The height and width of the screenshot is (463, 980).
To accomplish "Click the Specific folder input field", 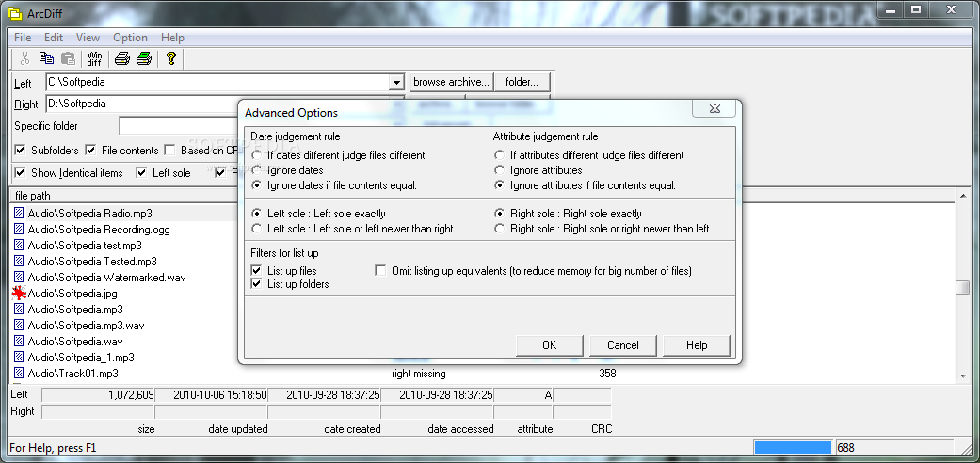I will pos(178,125).
